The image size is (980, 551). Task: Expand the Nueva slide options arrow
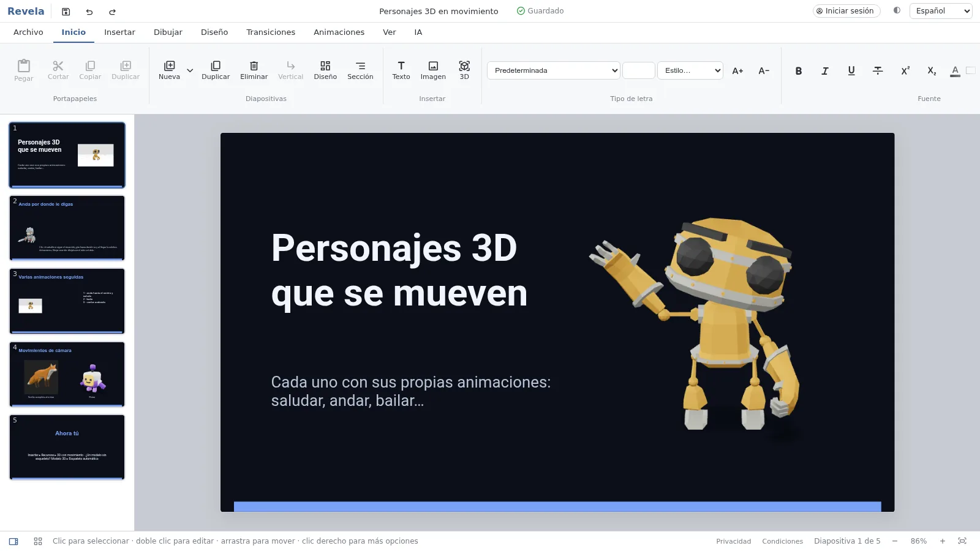190,70
